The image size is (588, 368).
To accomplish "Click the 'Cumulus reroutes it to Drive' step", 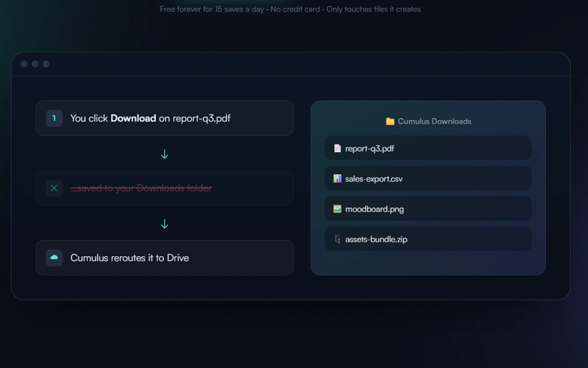I will click(x=164, y=258).
